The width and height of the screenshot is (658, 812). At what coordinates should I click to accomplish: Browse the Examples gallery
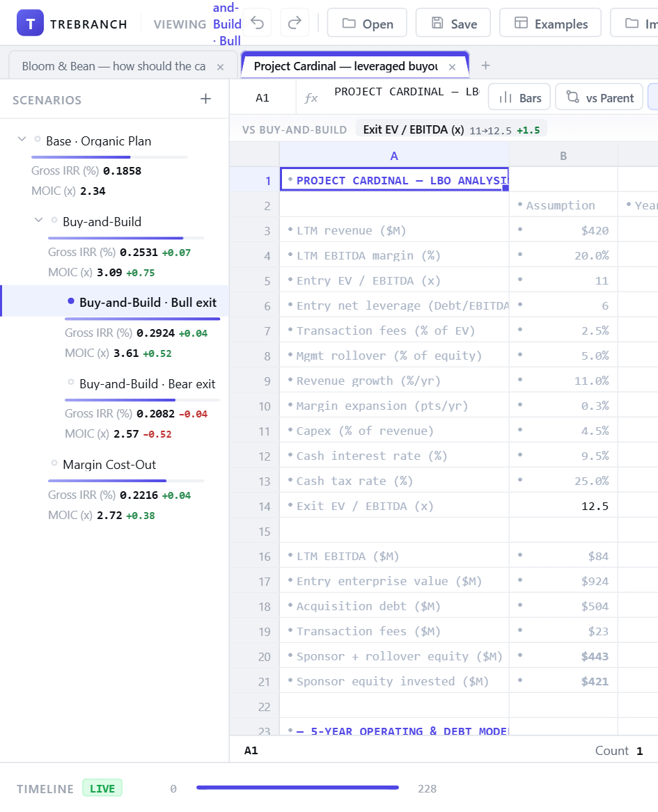coord(550,23)
